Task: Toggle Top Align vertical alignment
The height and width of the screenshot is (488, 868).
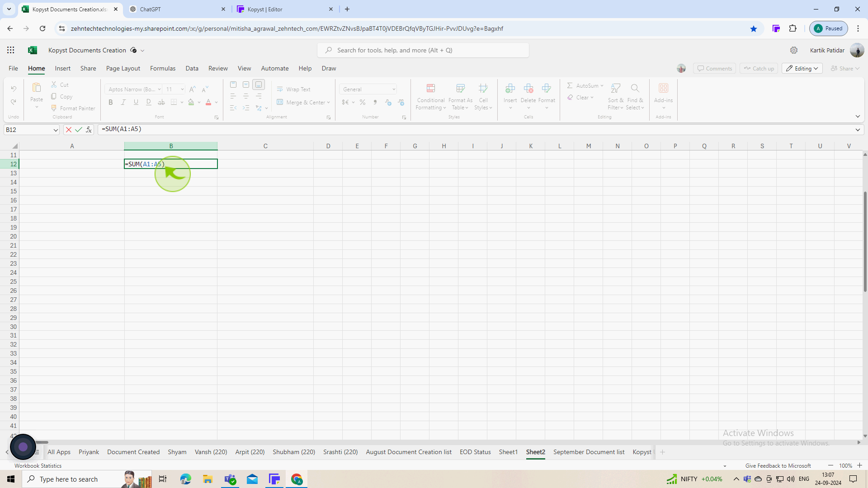Action: [x=233, y=84]
